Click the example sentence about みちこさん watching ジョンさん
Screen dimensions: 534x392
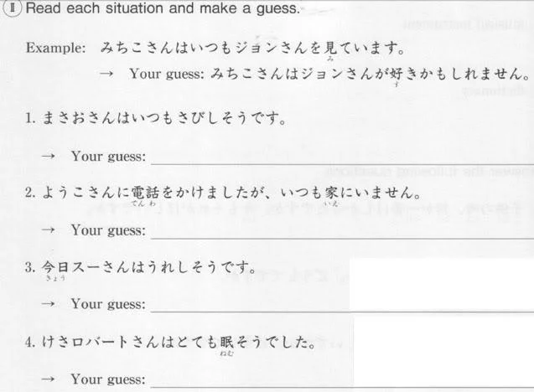click(252, 49)
